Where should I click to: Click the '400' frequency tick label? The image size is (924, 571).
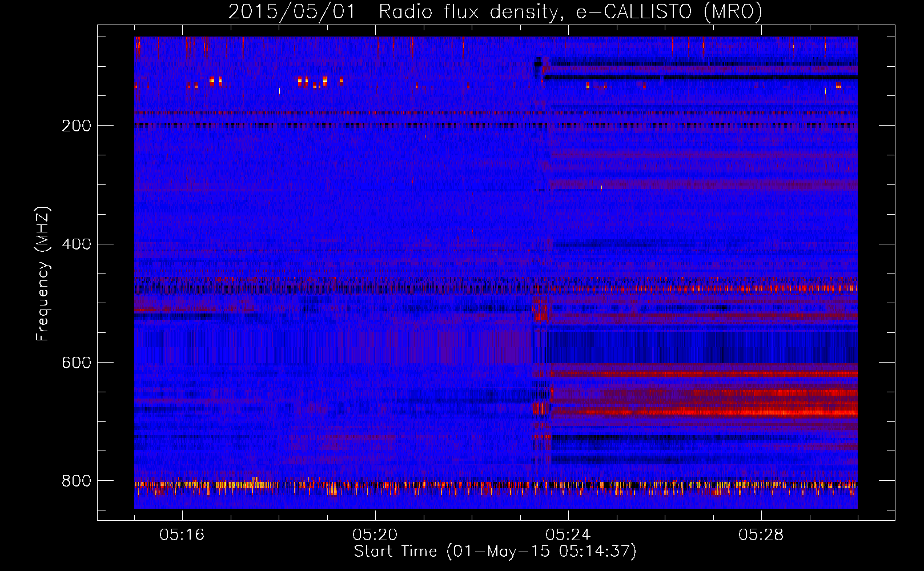(76, 244)
